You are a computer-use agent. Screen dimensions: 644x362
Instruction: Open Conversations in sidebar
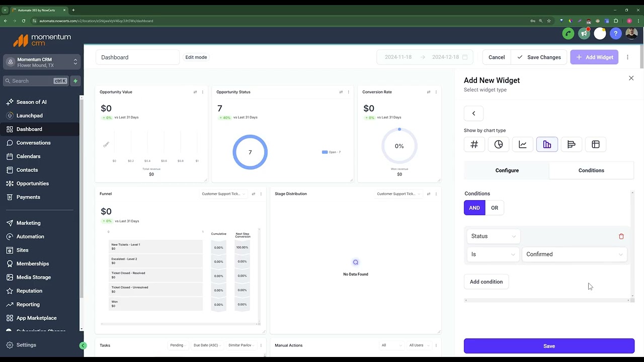click(x=40, y=143)
